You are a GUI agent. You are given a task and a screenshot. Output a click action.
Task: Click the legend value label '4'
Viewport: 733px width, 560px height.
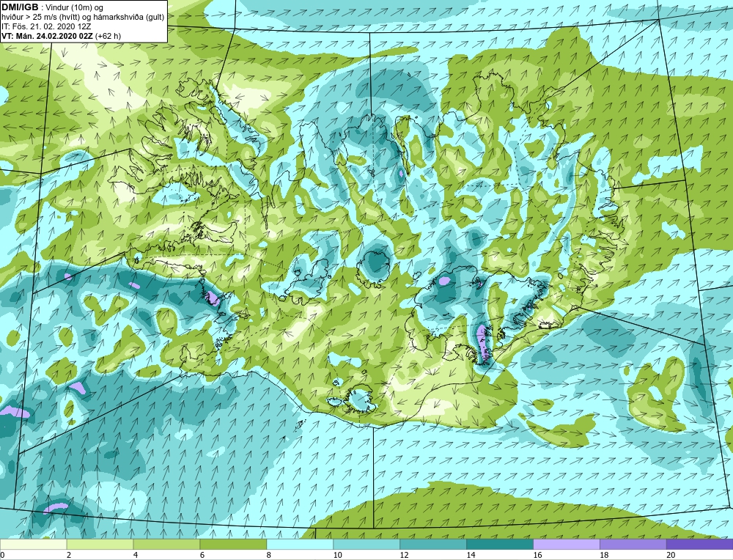(x=136, y=555)
